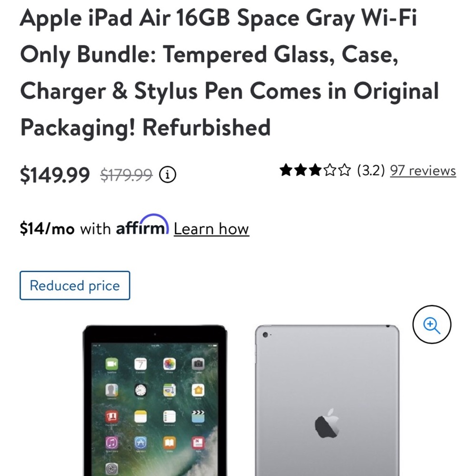This screenshot has width=476, height=476.
Task: Select the Reduced price badge
Action: [74, 286]
